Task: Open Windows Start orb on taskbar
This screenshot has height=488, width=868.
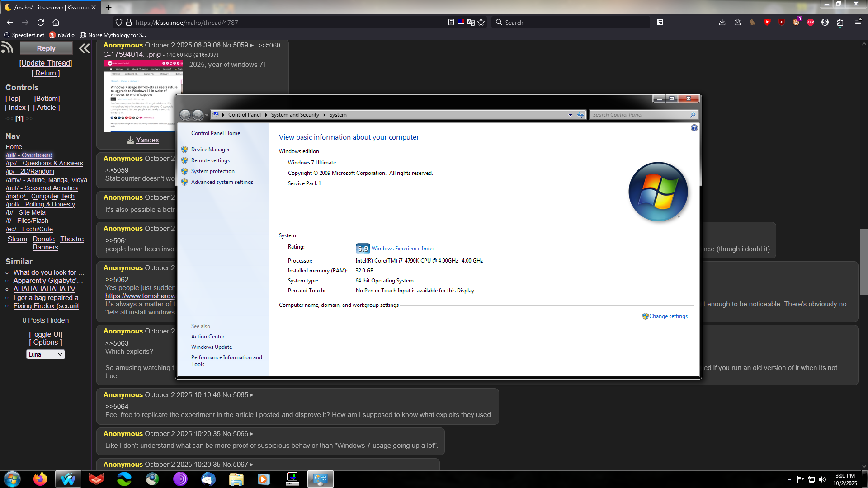Action: [12, 479]
